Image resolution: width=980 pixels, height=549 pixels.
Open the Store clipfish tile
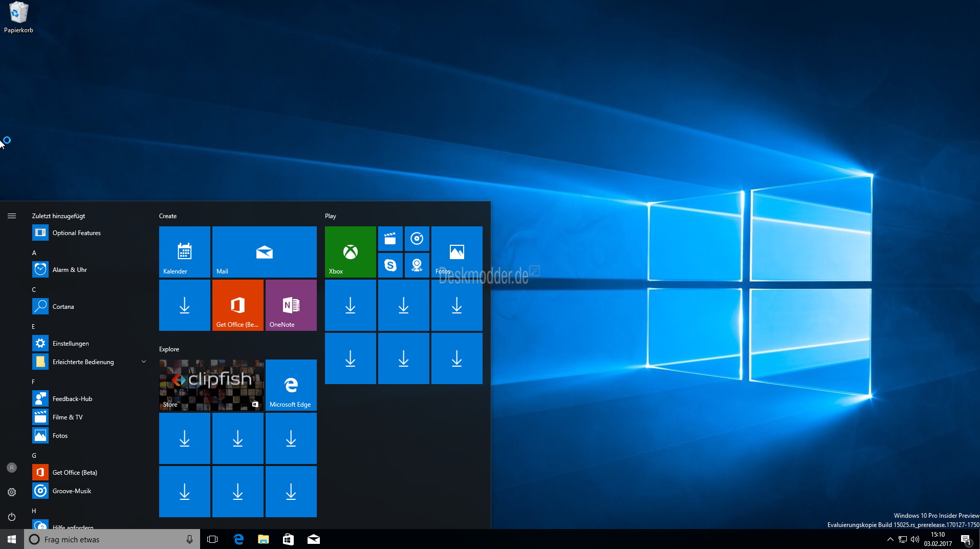[211, 385]
